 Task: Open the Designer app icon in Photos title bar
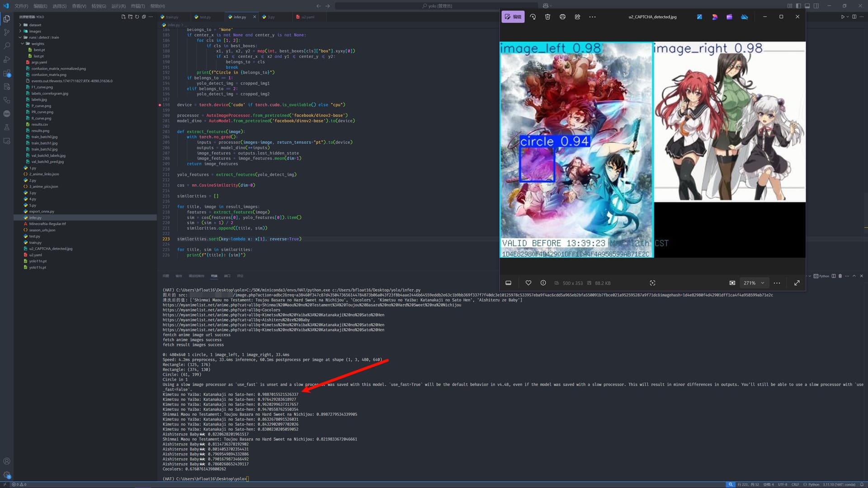click(715, 17)
